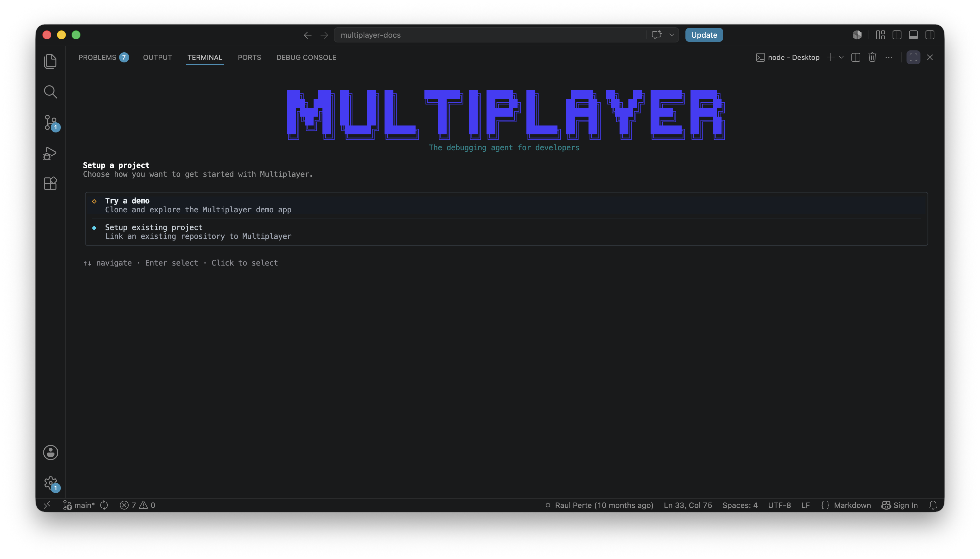This screenshot has height=559, width=980.
Task: Open the chat icon in title bar
Action: 657,35
